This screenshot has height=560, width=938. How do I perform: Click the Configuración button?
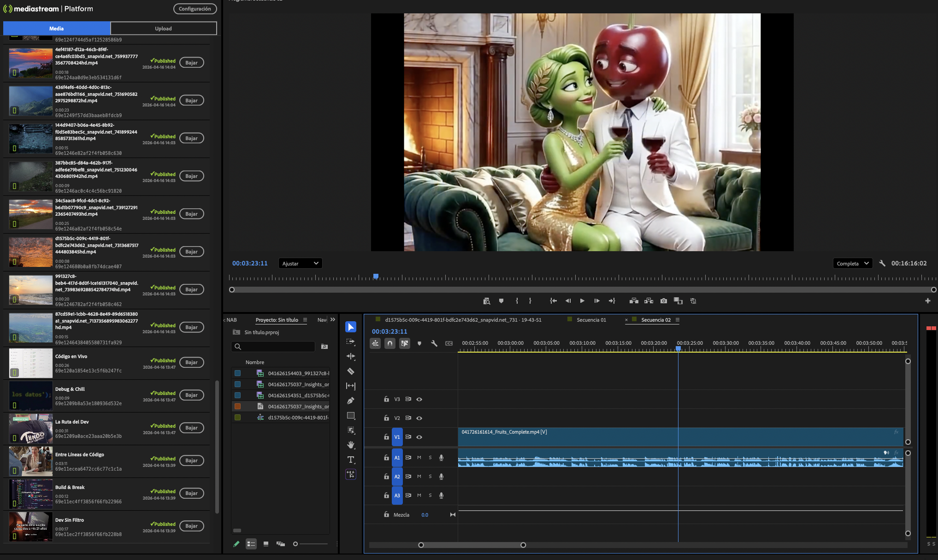(x=195, y=9)
